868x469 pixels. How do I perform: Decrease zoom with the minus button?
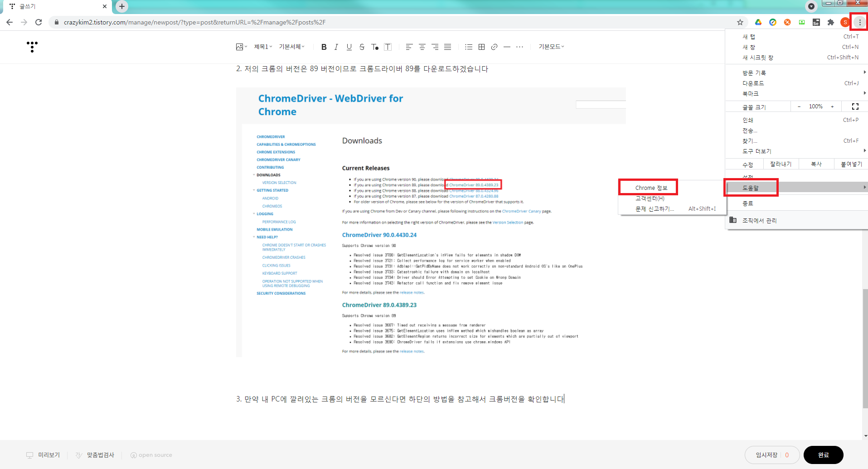point(799,106)
